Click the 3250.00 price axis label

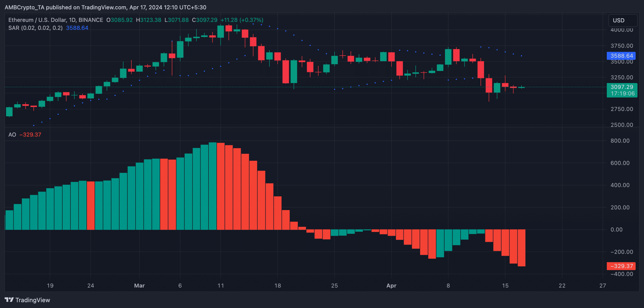622,78
